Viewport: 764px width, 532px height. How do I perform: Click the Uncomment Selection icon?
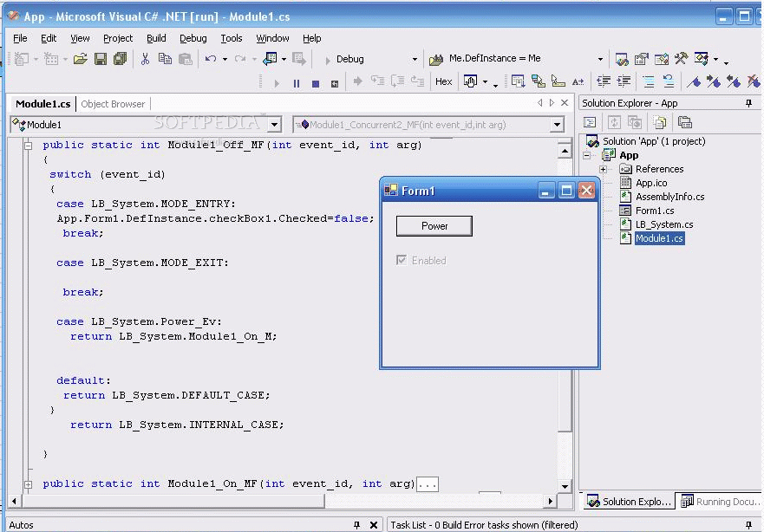coord(669,81)
